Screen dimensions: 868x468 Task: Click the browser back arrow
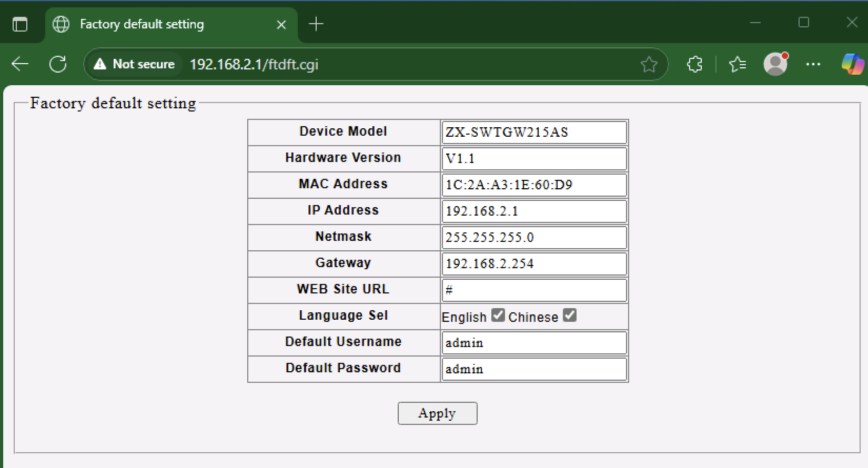(20, 64)
